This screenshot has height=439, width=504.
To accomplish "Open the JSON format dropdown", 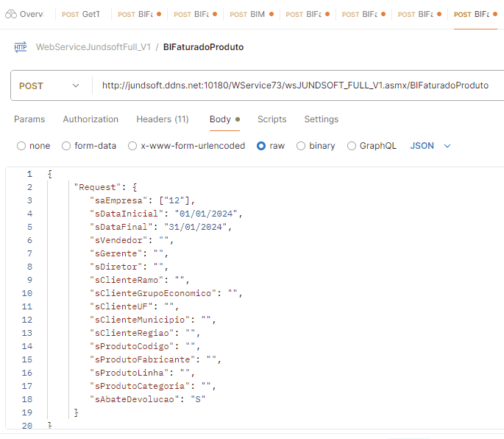I will 430,146.
